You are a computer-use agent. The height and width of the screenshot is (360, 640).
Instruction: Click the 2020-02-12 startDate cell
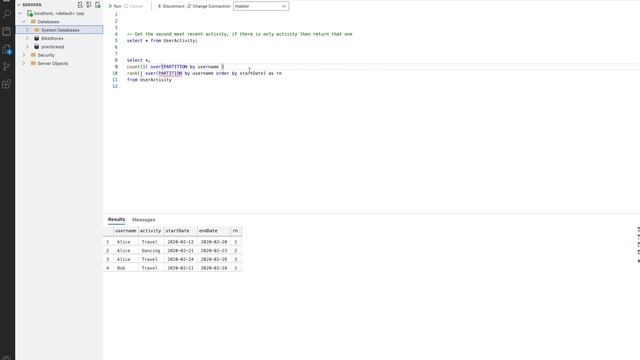[x=180, y=242]
